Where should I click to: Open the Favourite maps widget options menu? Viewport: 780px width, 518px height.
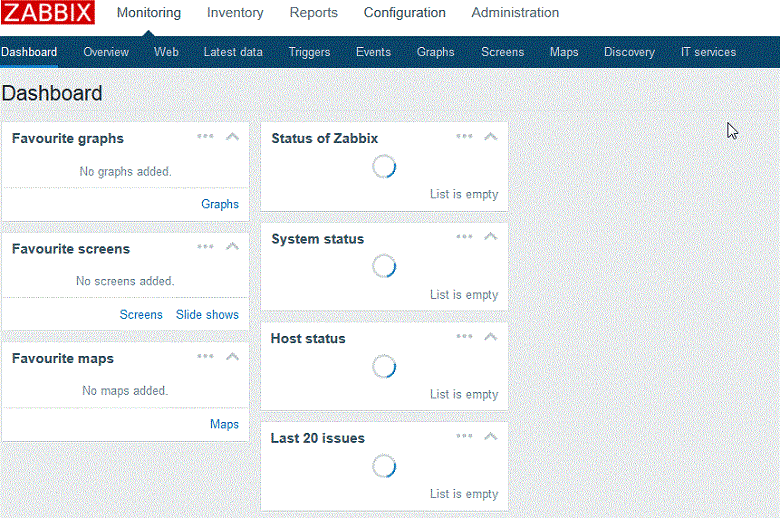pyautogui.click(x=205, y=357)
